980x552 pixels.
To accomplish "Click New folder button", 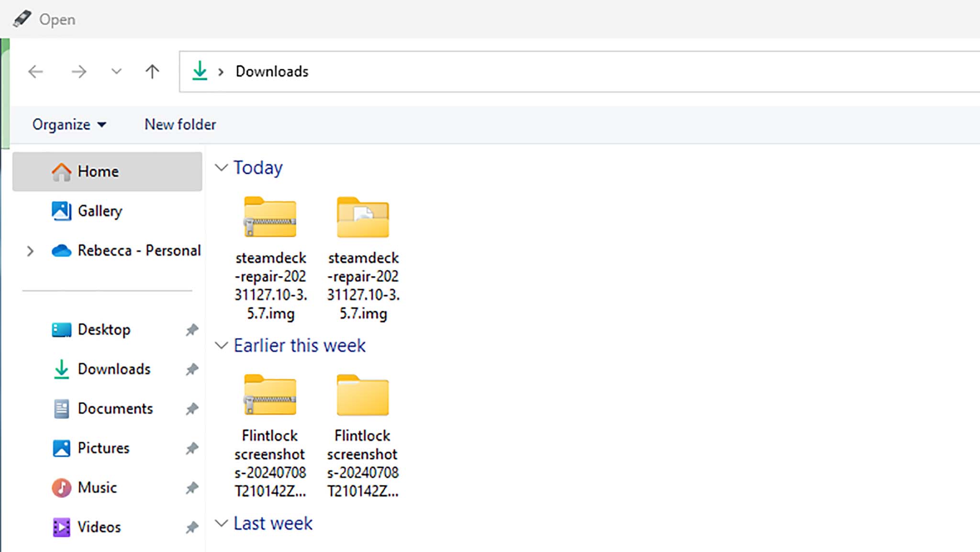I will coord(180,124).
